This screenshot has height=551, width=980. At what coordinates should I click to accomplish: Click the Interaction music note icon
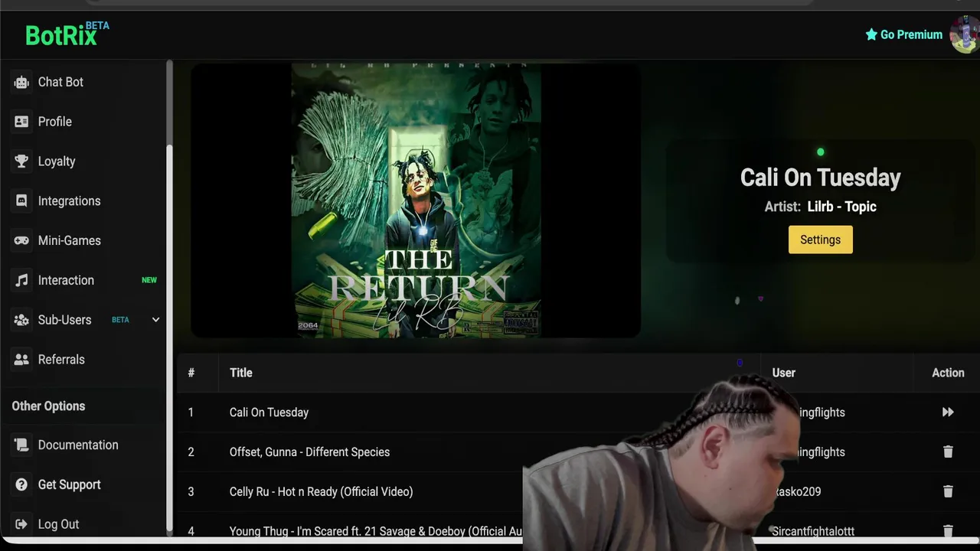[x=21, y=280]
